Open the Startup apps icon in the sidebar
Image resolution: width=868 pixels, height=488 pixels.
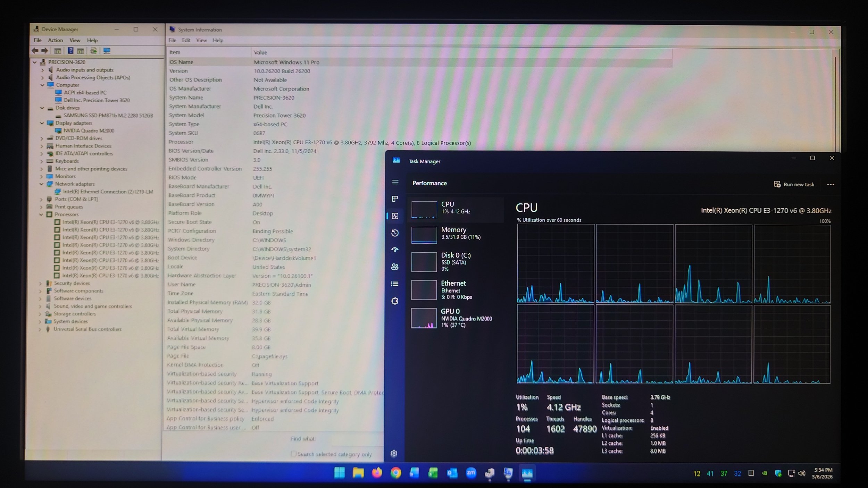click(395, 250)
